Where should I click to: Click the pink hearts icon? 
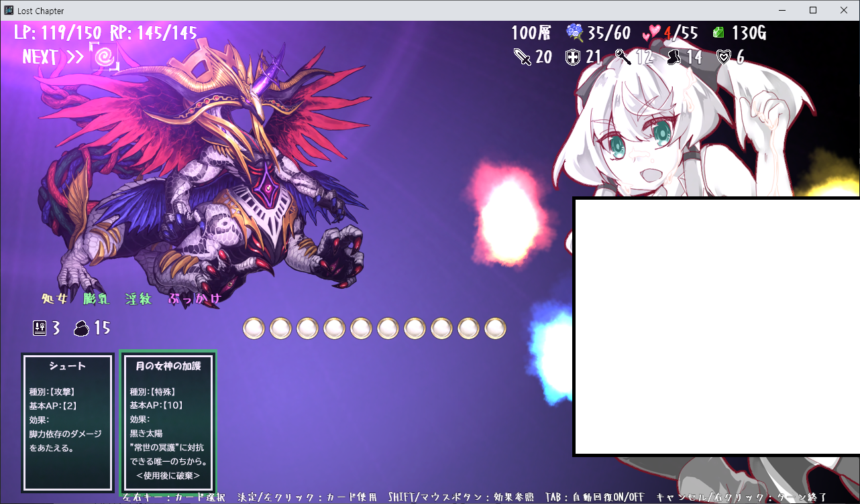point(652,32)
